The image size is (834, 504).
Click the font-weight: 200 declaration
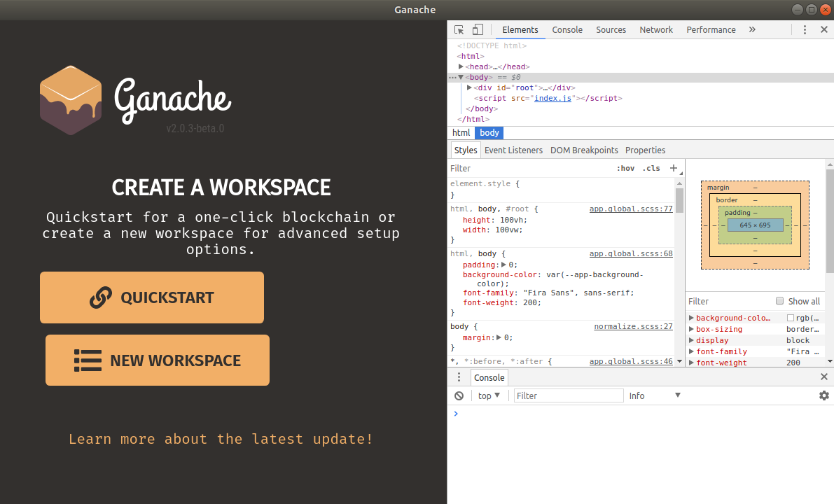coord(501,302)
